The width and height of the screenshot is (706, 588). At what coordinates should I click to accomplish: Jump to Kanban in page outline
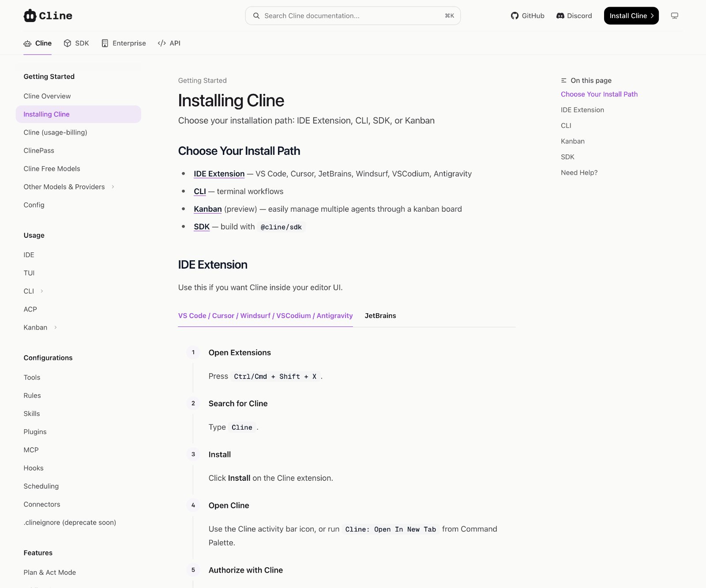pyautogui.click(x=573, y=141)
